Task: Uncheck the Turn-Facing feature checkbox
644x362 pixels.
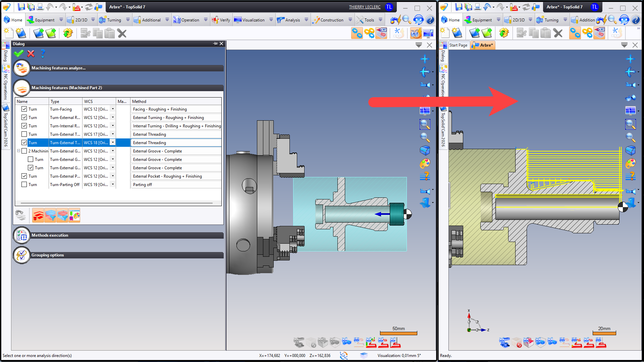Action: [24, 109]
